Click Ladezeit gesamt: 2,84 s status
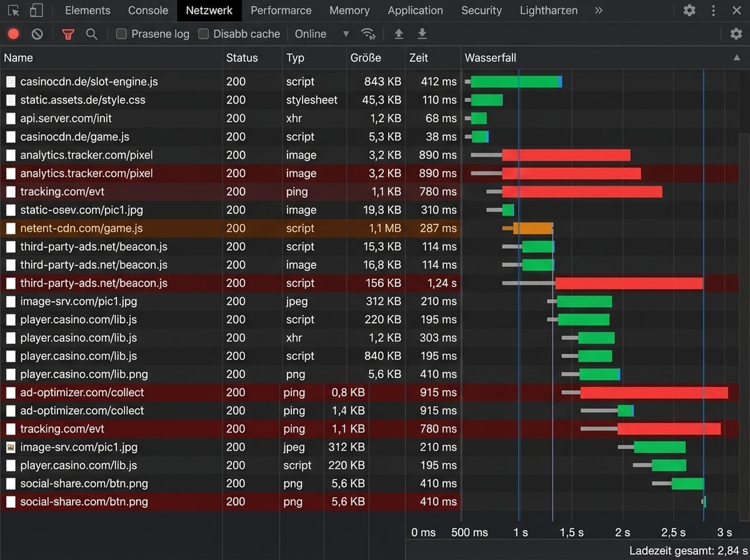Image resolution: width=750 pixels, height=560 pixels. pos(689,551)
